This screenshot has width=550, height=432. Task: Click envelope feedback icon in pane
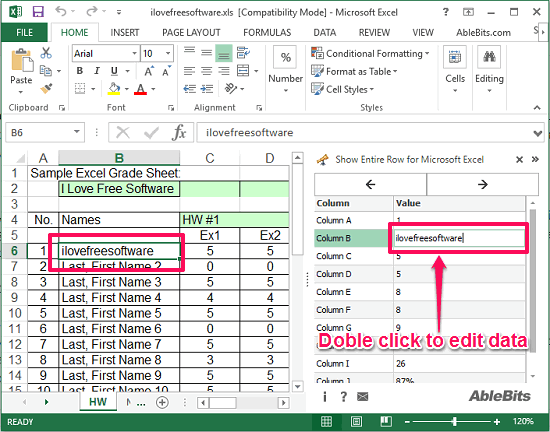click(x=362, y=397)
